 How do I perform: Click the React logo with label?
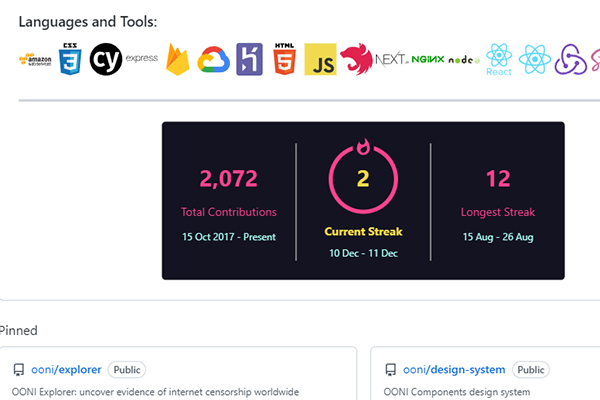click(x=498, y=60)
